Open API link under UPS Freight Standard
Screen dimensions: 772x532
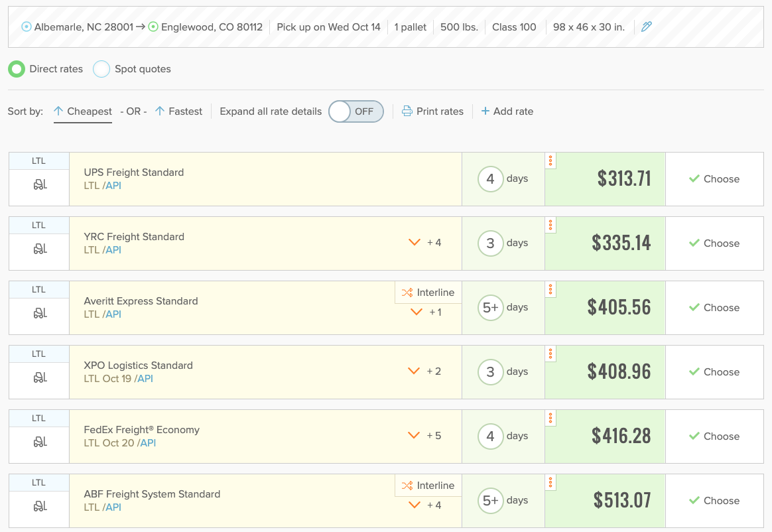tap(113, 186)
